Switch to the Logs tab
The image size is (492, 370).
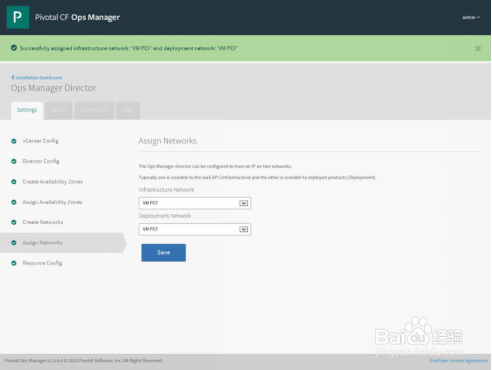point(128,110)
